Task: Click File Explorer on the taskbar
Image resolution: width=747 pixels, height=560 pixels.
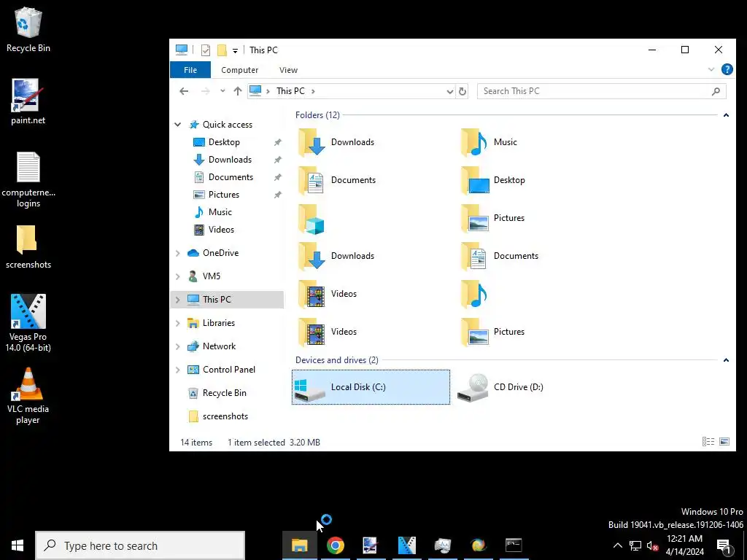Action: [300, 545]
